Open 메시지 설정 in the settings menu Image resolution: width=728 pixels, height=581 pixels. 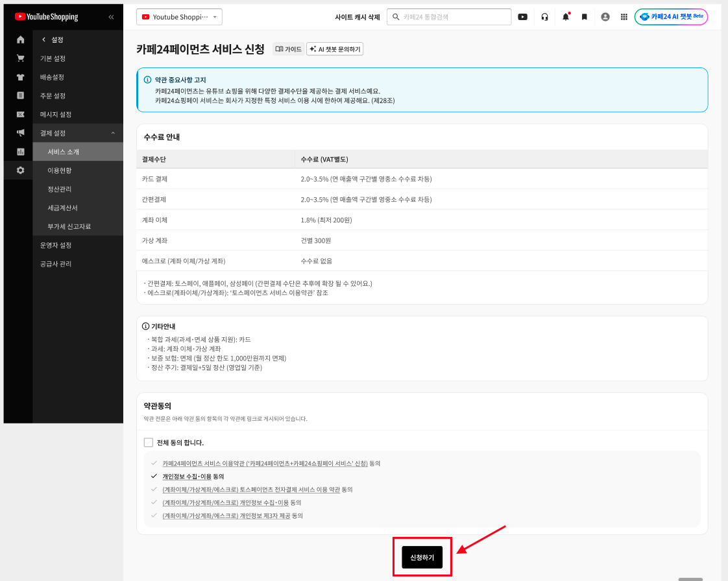coord(56,114)
